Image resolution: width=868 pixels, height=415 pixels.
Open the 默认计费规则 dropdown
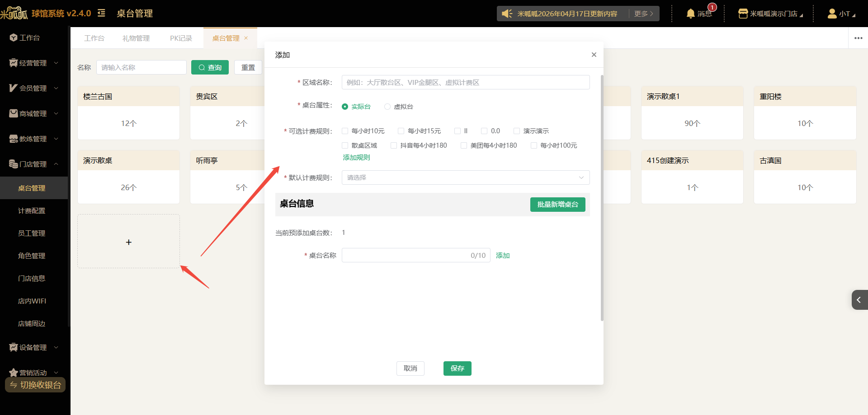pos(466,177)
